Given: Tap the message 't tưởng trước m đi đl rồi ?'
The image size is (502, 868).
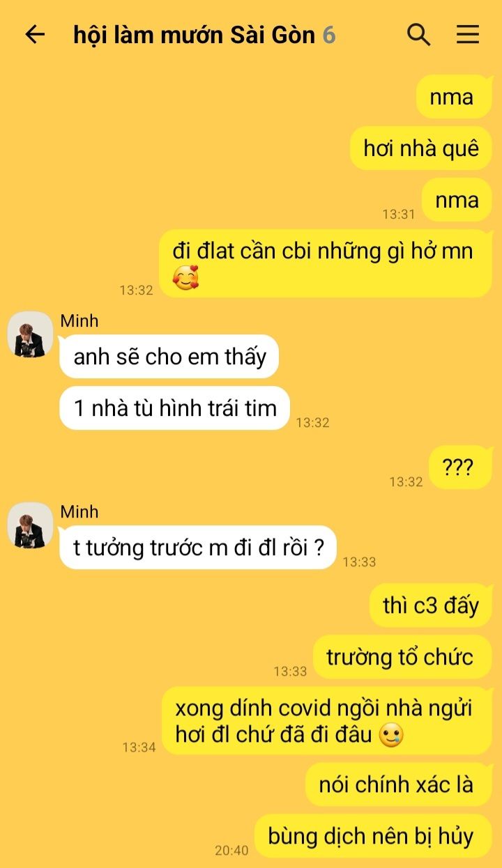Looking at the screenshot, I should [198, 548].
